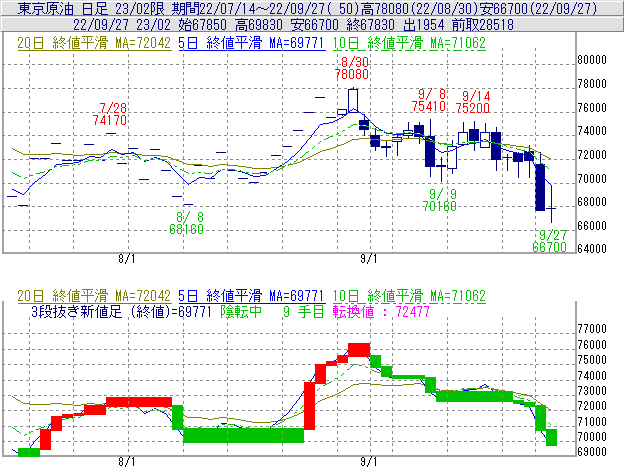Viewport: 624px width, 475px height.
Task: Click the 7/28 74170 high annotation
Action: coord(110,114)
